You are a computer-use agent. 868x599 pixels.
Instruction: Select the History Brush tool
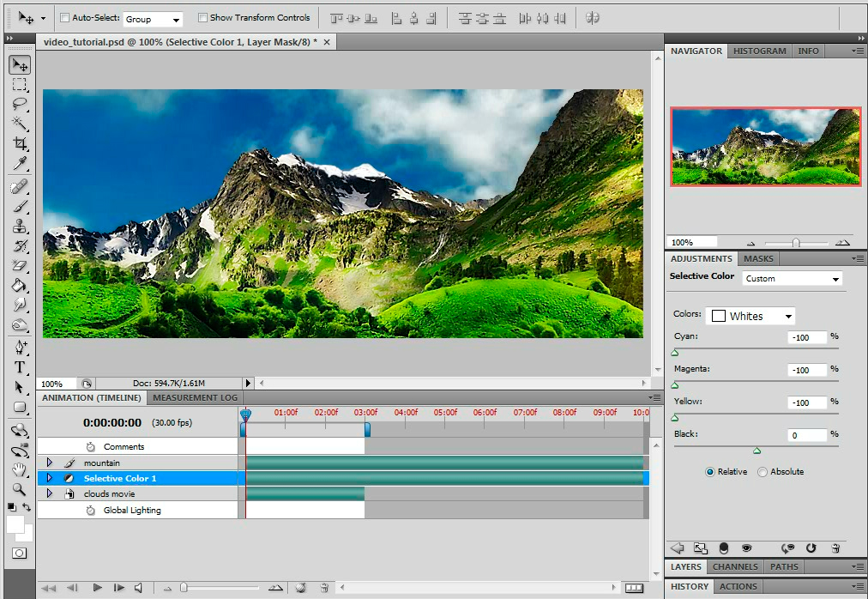coord(20,245)
